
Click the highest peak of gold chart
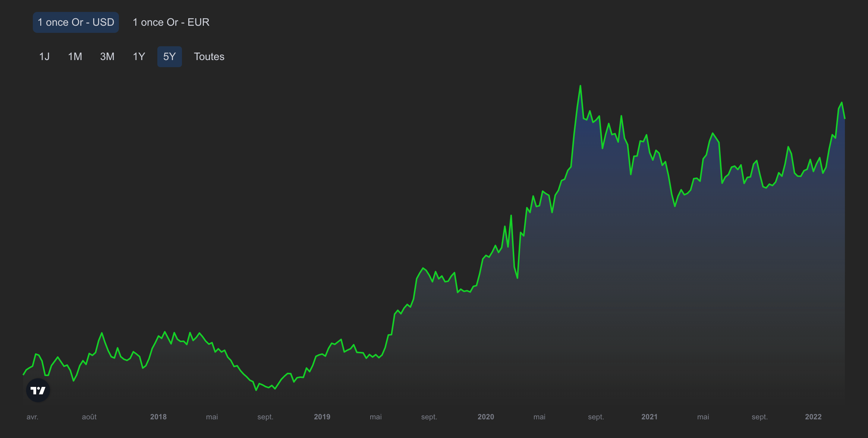pos(580,86)
